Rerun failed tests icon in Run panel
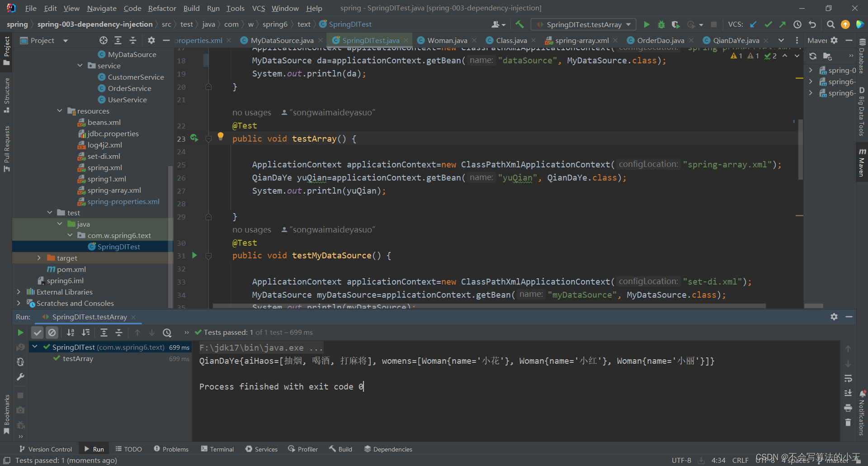Image resolution: width=868 pixels, height=466 pixels. click(20, 347)
